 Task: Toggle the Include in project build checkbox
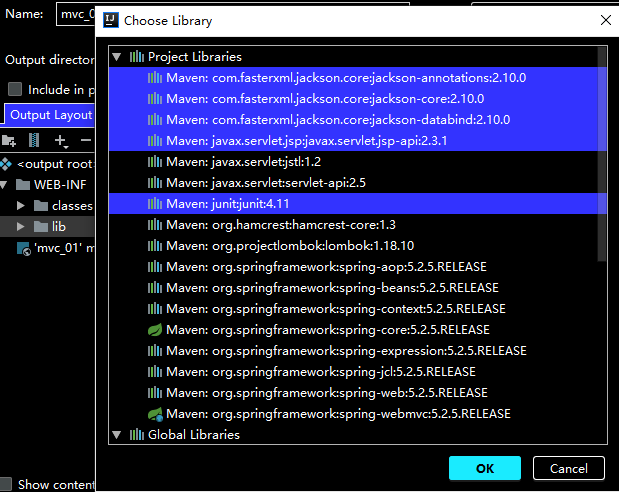(x=15, y=89)
